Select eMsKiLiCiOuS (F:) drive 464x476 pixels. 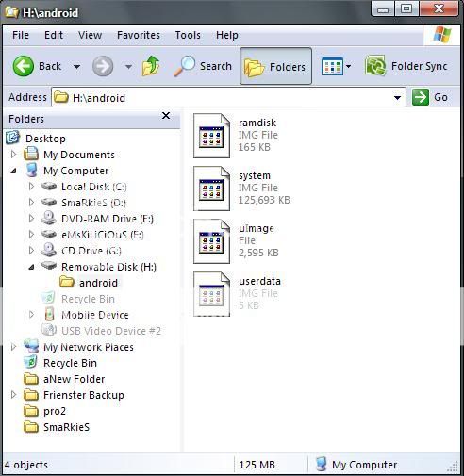coord(103,235)
